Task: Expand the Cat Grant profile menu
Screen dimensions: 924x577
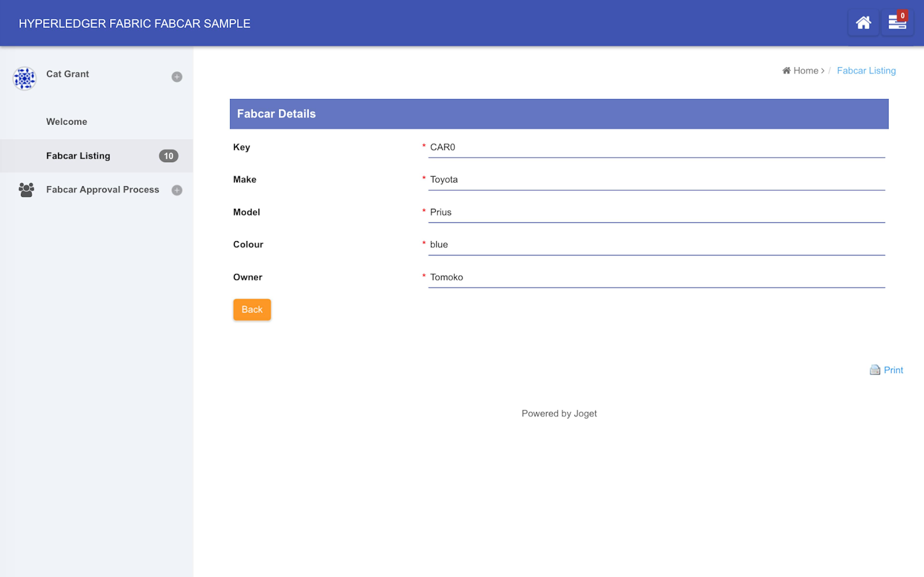Action: pos(177,77)
